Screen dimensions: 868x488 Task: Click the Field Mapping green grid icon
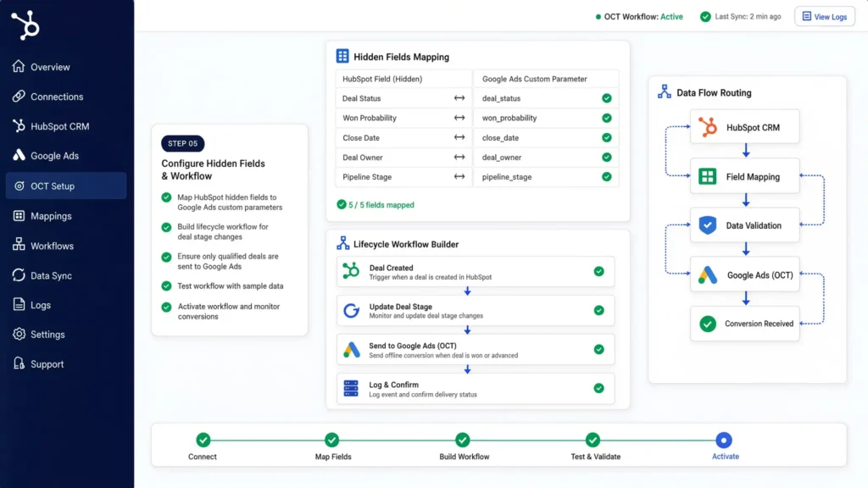click(708, 176)
